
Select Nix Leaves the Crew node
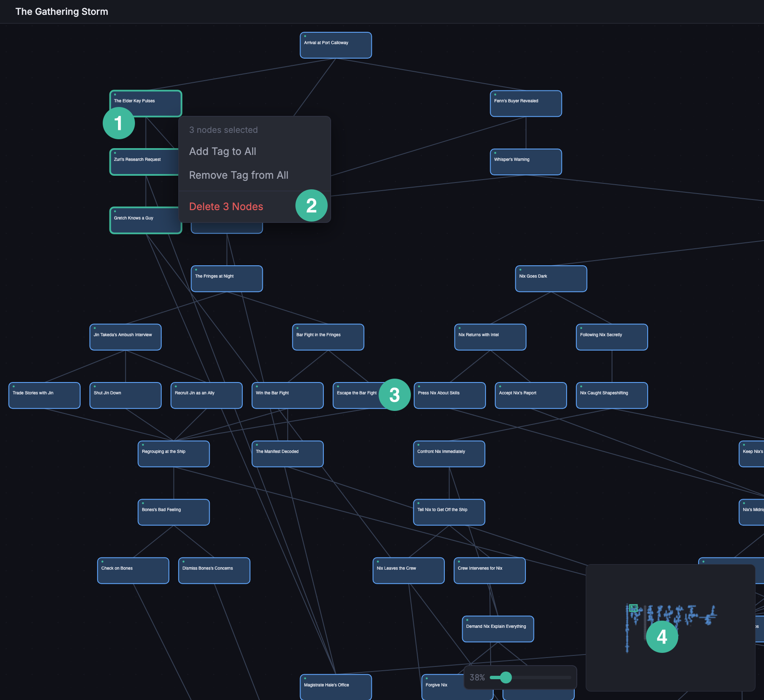408,571
